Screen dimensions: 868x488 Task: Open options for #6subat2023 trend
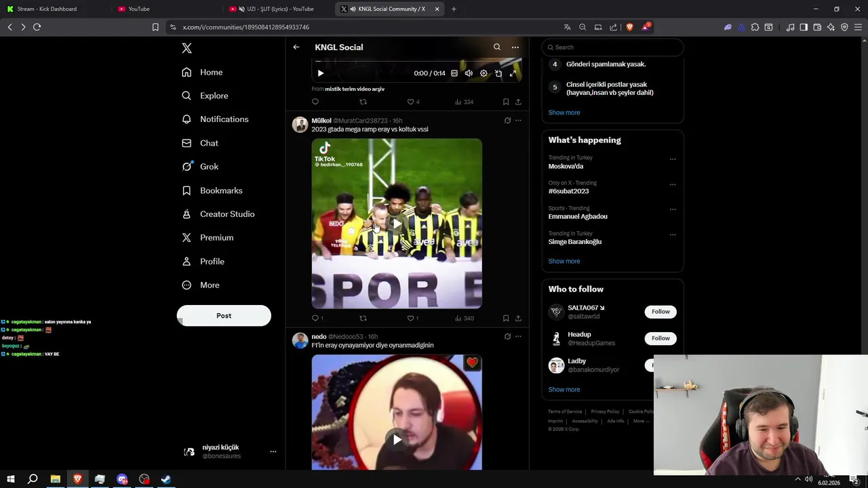[673, 184]
